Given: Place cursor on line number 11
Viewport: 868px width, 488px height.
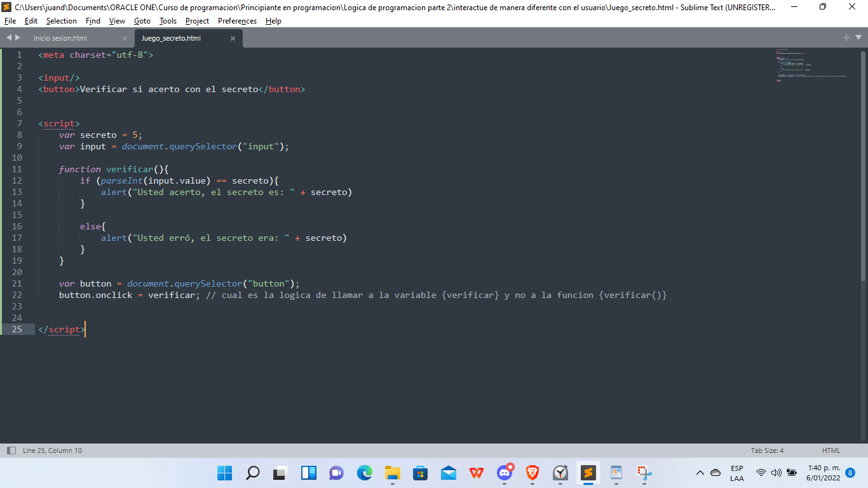Looking at the screenshot, I should pyautogui.click(x=17, y=169).
